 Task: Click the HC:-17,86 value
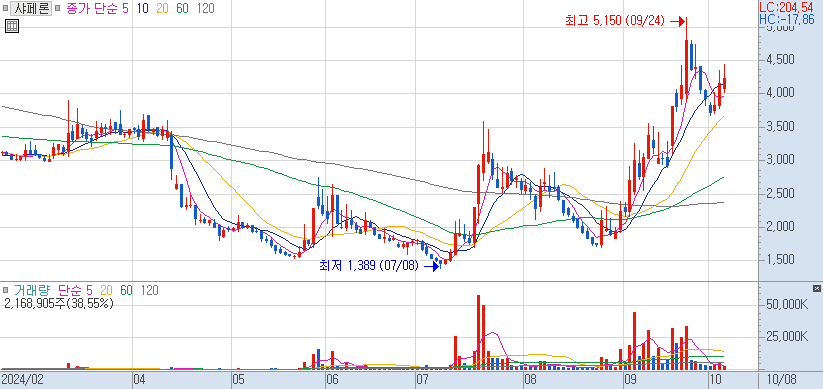[787, 19]
